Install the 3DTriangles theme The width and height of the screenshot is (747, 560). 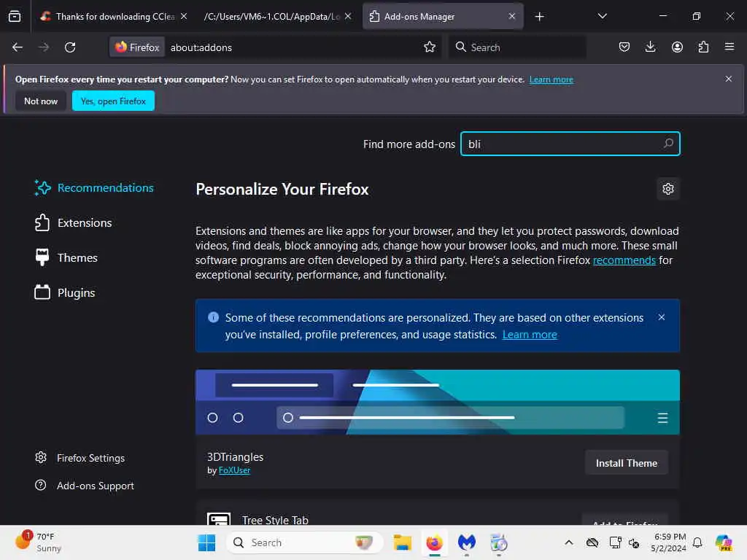coord(627,463)
